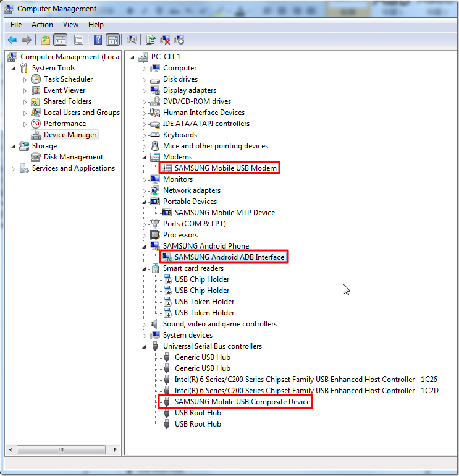Select SAMSUNG Mobile MTP Device

tap(225, 213)
